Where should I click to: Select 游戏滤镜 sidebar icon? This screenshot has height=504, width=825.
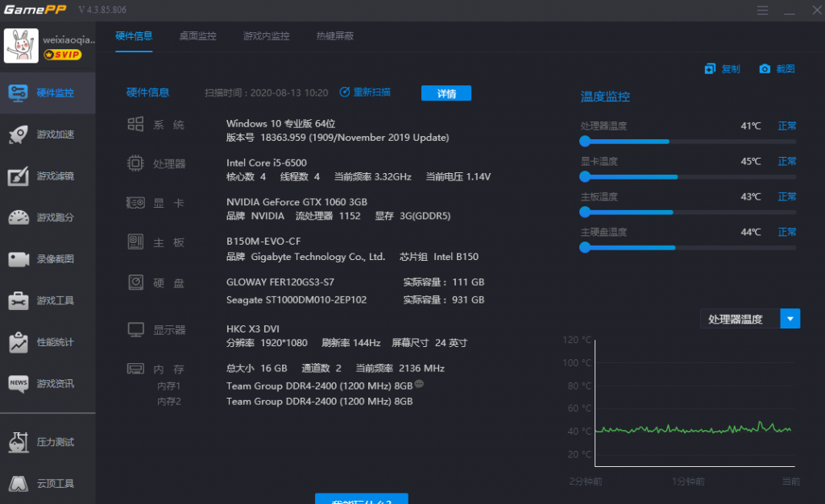click(x=19, y=176)
